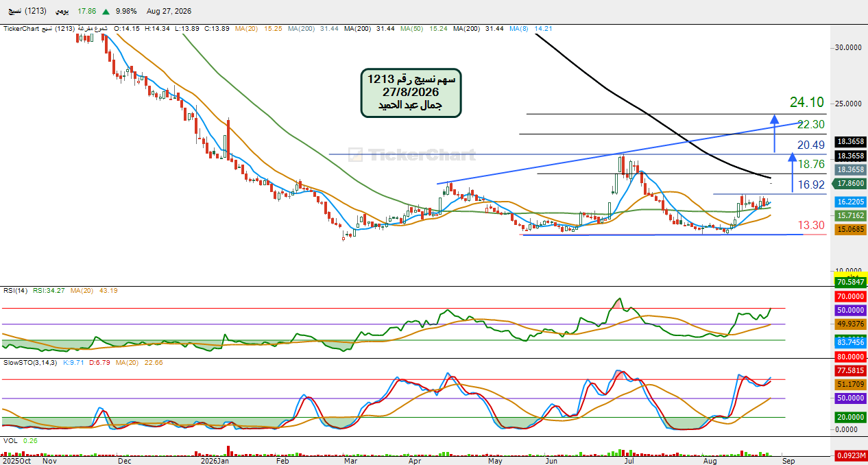Click the 49.9376 RSI axis tag
This screenshot has width=868, height=465.
851,324
